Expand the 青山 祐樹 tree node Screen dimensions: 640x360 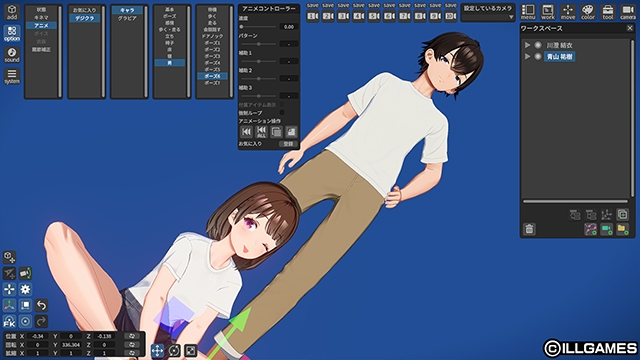527,56
